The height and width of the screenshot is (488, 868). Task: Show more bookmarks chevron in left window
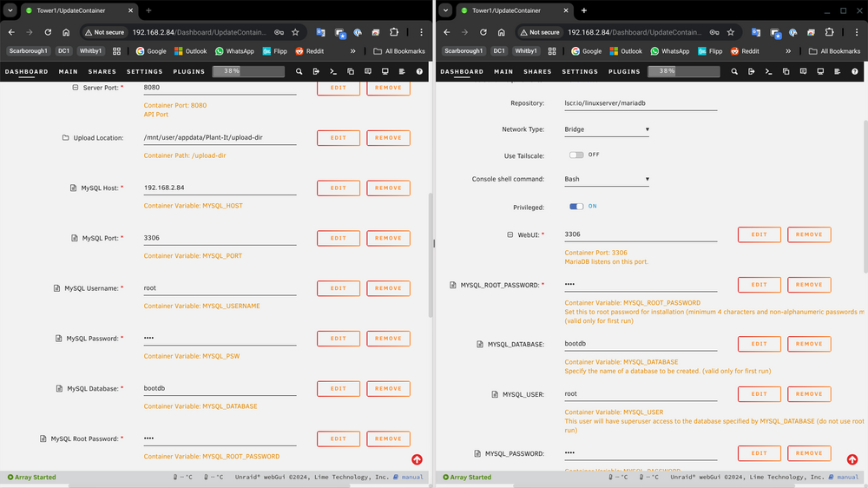pyautogui.click(x=352, y=51)
